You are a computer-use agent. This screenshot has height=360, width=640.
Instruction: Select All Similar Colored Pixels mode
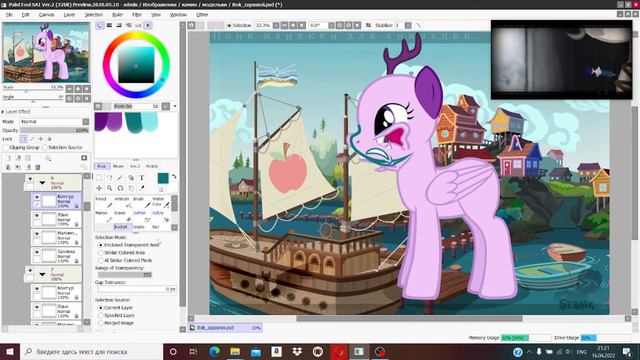coord(100,260)
